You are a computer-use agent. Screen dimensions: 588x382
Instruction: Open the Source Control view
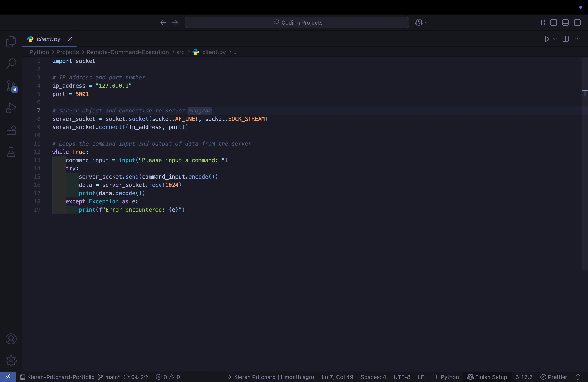click(x=11, y=86)
